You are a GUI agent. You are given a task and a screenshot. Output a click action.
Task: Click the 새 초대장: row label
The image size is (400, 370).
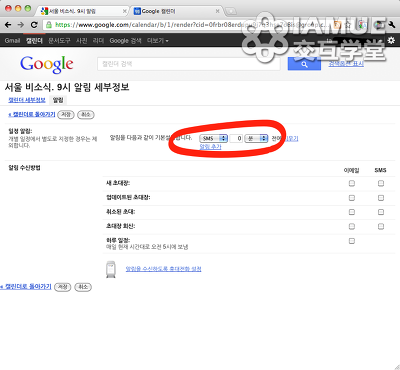coord(118,183)
